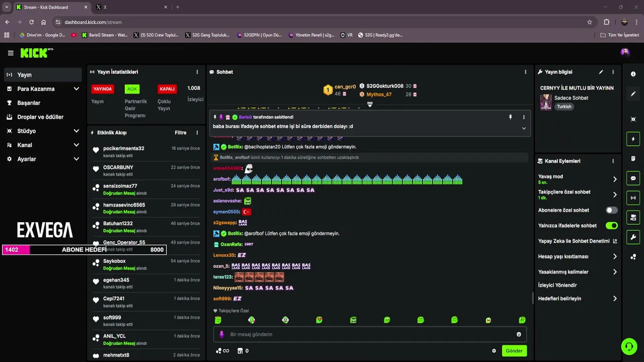The image size is (644, 362).
Task: Disable Yalnızca ifadelerle sohbet toggle
Action: [611, 226]
